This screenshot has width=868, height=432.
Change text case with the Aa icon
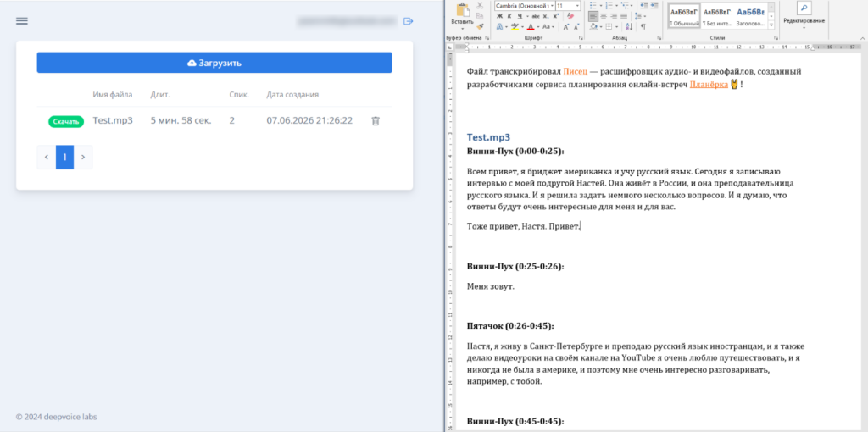click(x=547, y=26)
